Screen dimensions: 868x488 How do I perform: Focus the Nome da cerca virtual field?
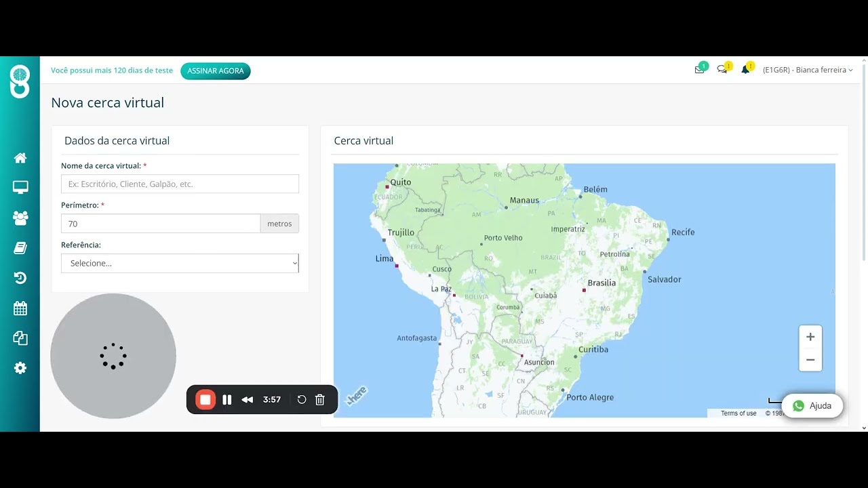click(x=180, y=184)
